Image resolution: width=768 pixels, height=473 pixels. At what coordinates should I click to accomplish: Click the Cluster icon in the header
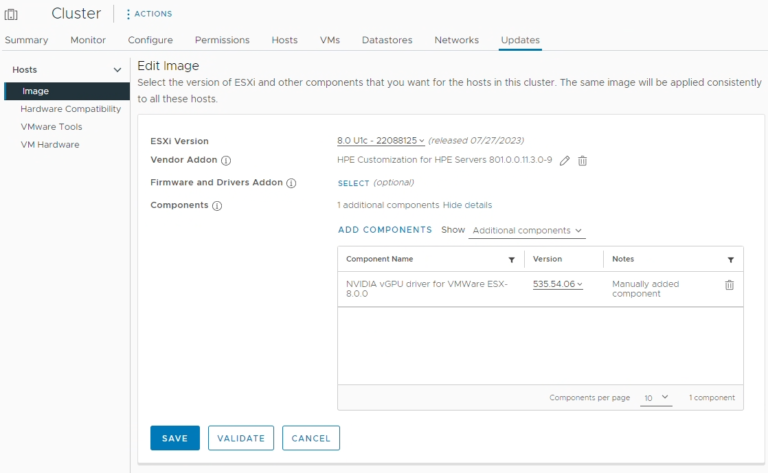pyautogui.click(x=12, y=14)
